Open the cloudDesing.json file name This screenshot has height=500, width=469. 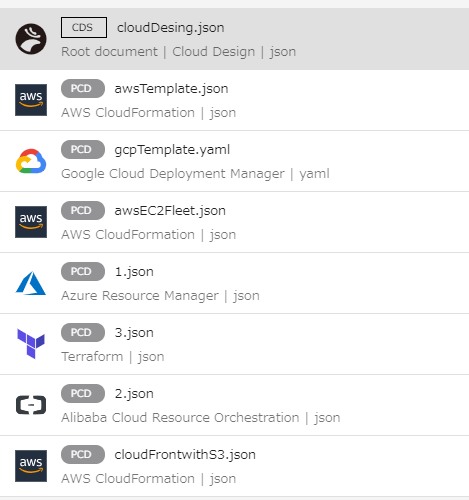tap(170, 28)
